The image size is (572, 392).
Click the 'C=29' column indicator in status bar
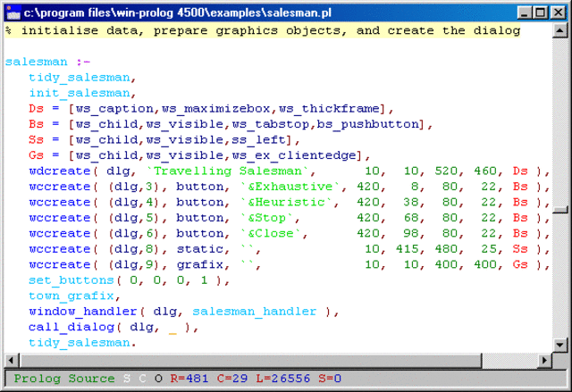click(x=232, y=379)
